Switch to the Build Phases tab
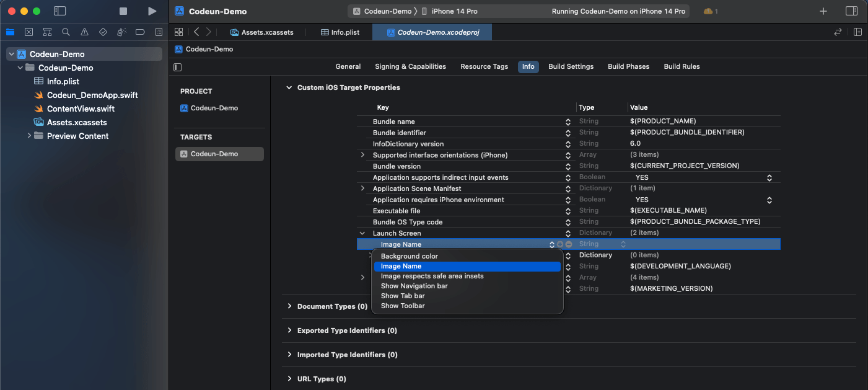Screen dimensions: 868x390 [x=628, y=66]
